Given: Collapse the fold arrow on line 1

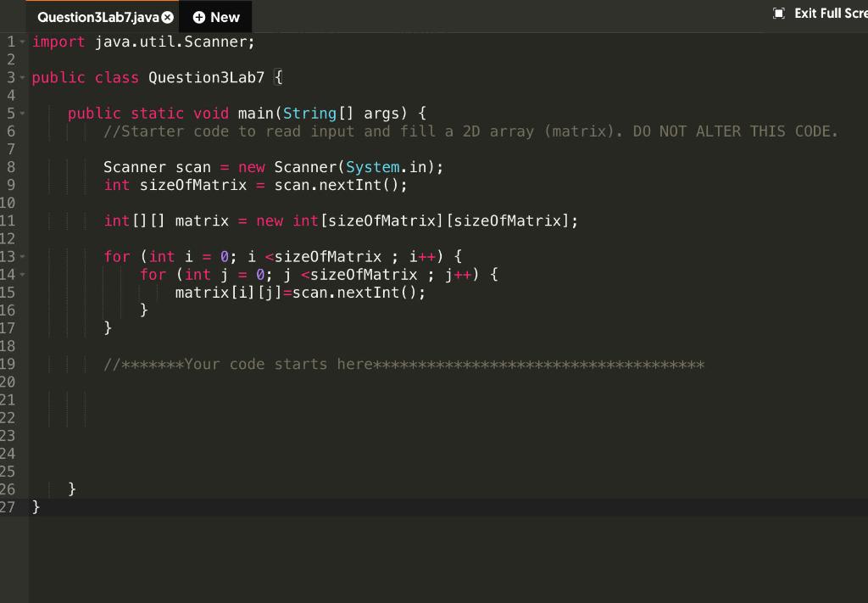Looking at the screenshot, I should pyautogui.click(x=23, y=42).
